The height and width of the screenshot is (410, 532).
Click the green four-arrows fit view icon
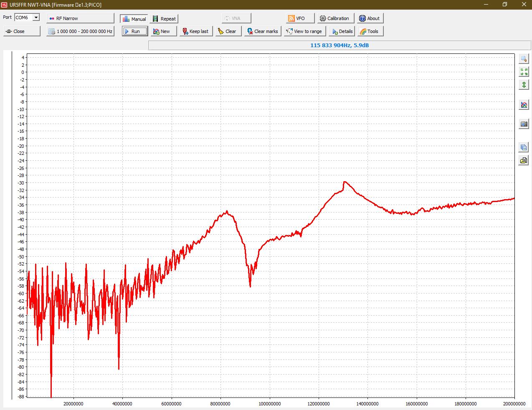coord(524,72)
